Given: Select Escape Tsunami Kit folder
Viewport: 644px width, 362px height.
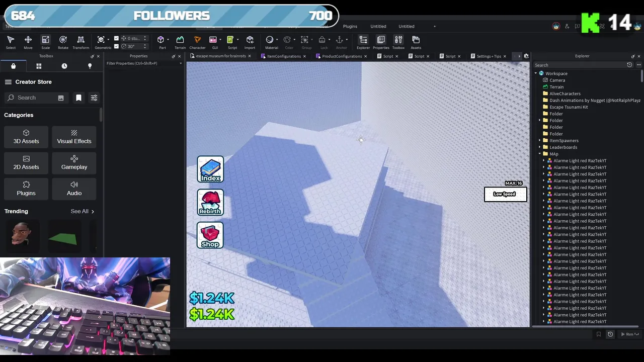Looking at the screenshot, I should [569, 107].
